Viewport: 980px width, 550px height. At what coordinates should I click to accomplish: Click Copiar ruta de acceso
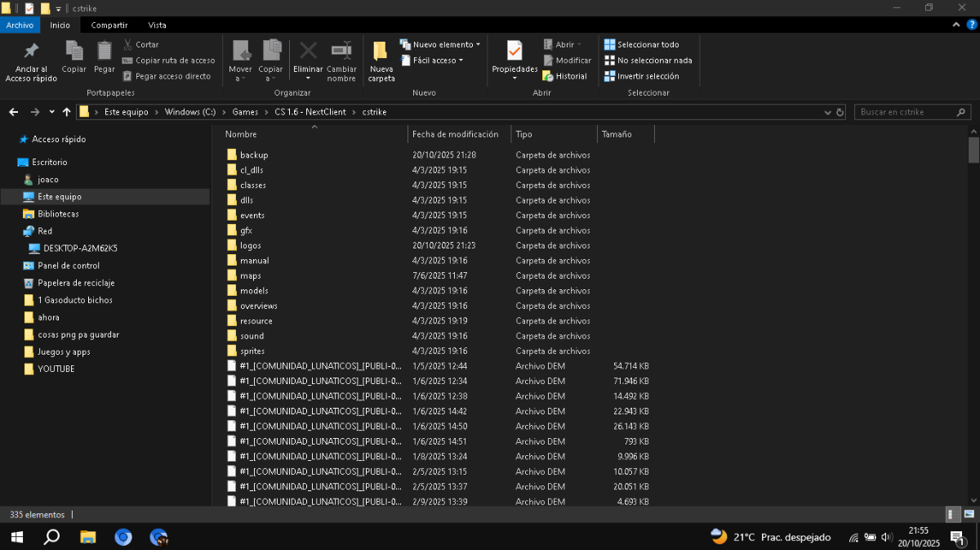click(x=168, y=60)
